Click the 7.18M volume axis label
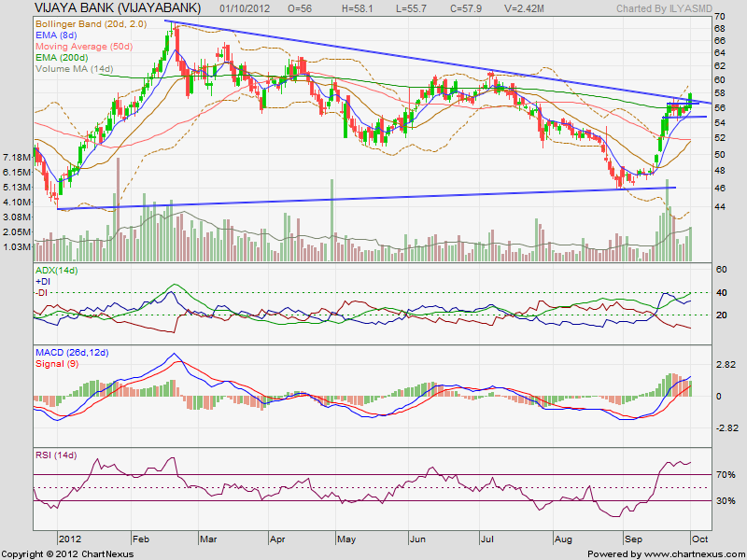The width and height of the screenshot is (747, 560). click(17, 157)
